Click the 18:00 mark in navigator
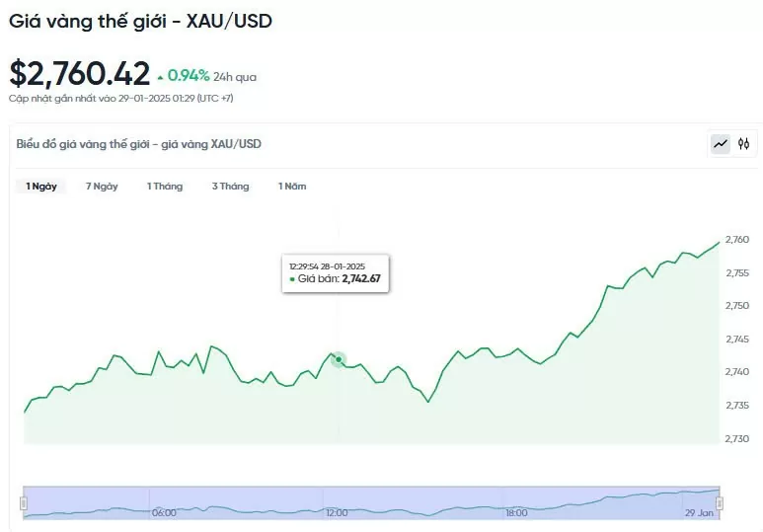 [x=515, y=513]
